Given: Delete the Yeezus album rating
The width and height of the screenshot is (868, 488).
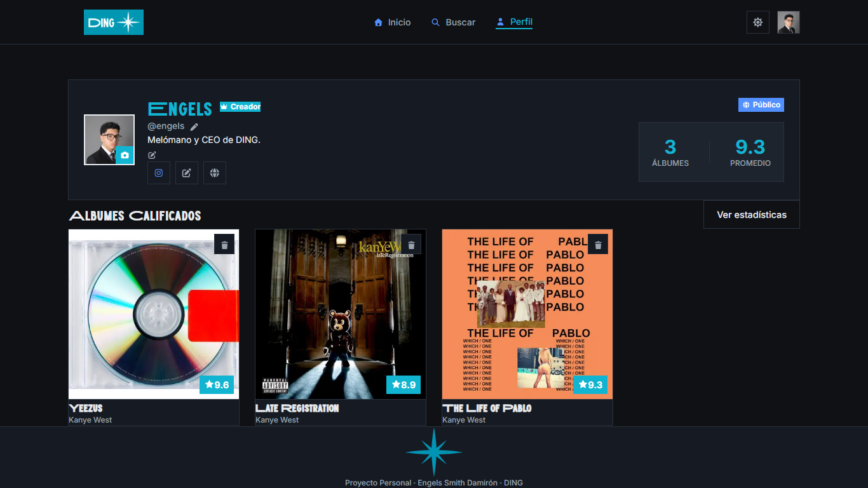Looking at the screenshot, I should [224, 244].
